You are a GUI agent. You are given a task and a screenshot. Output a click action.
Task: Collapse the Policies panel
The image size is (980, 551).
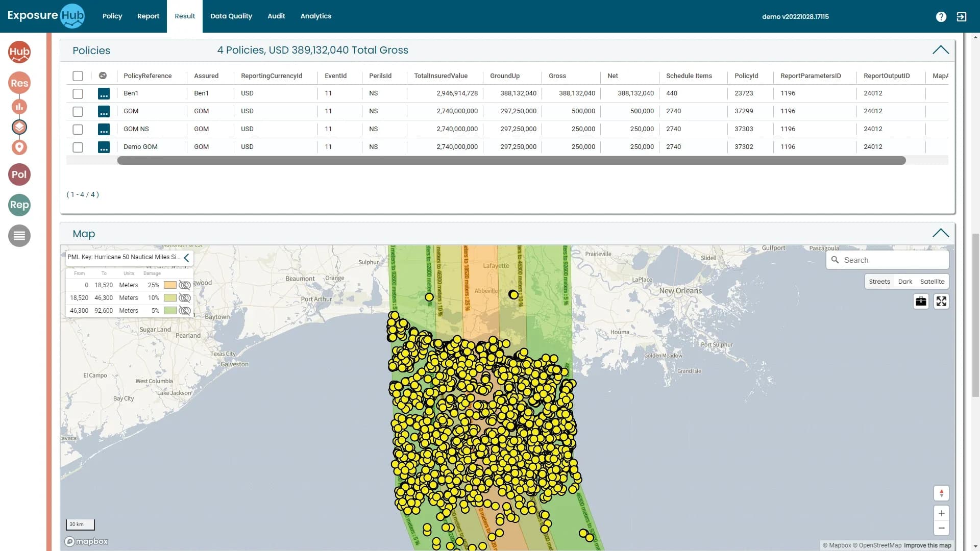point(941,50)
